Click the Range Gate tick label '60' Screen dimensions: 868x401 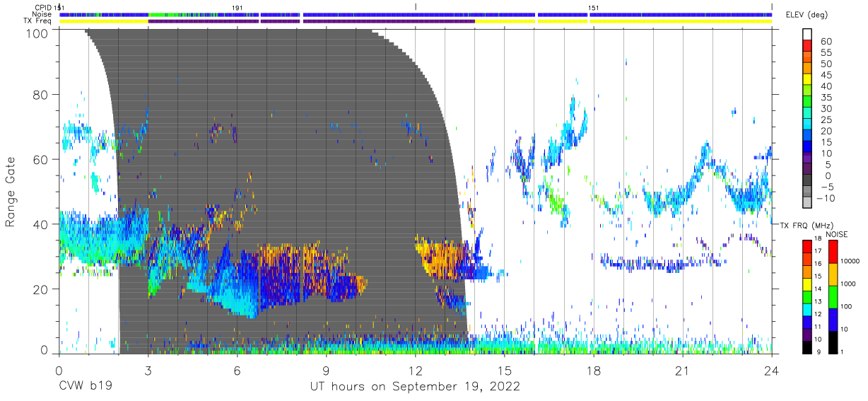(40, 160)
